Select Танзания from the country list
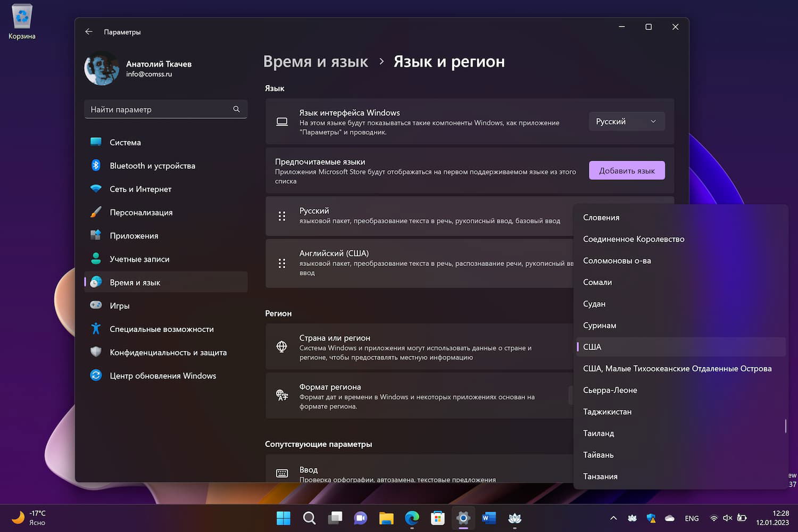This screenshot has height=532, width=798. click(681, 476)
